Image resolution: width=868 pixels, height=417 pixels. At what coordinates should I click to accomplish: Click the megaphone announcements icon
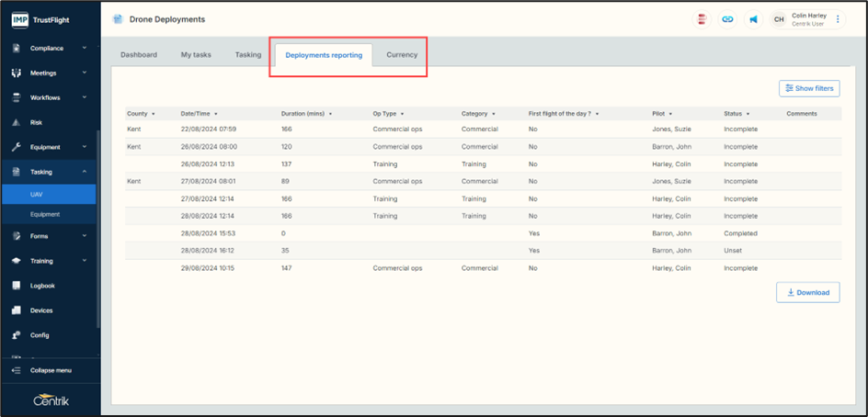(753, 19)
